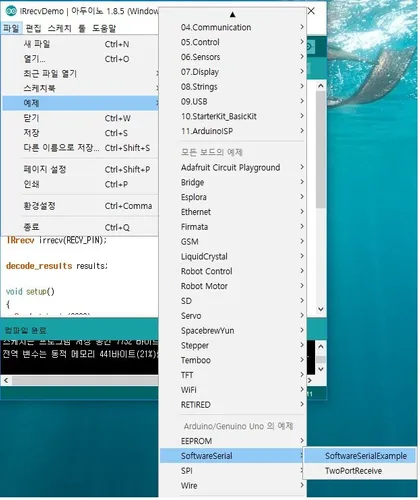Screen dimensions: 420x500
Task: Click console scrollbar down arrow
Action: point(321,369)
